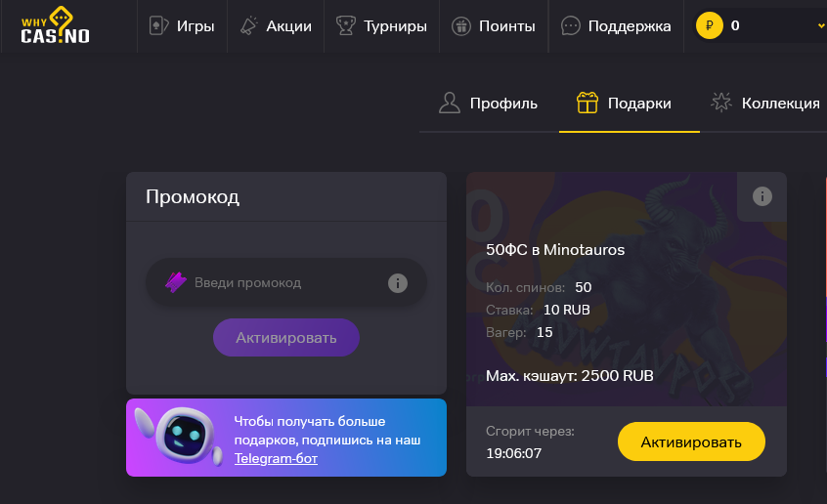The height and width of the screenshot is (504, 827).
Task: Click the Minotauros bonus card image
Action: tap(627, 289)
